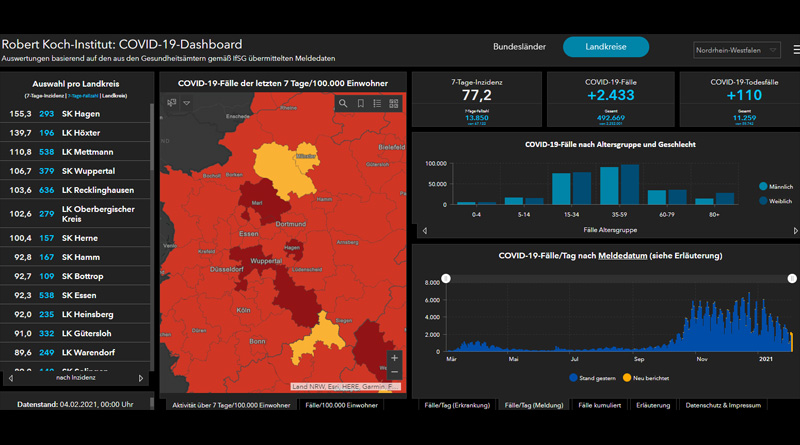
Task: Click the Wuppertal label on the map
Action: click(266, 261)
